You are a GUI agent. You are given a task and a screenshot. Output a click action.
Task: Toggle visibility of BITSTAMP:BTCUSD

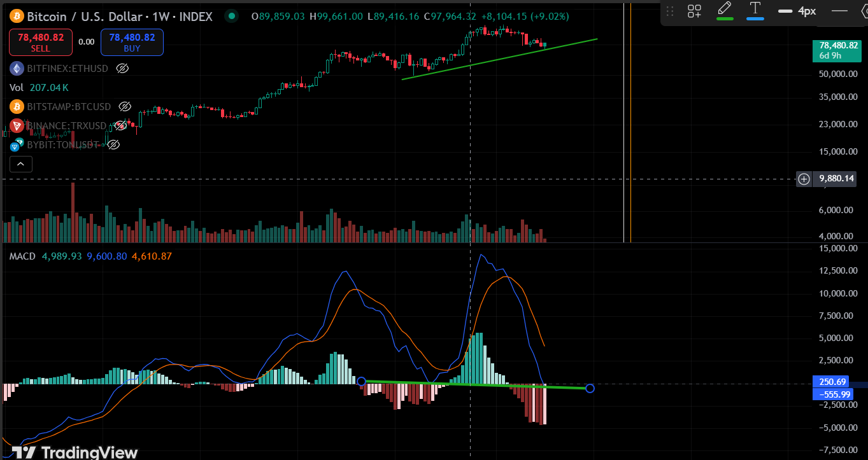click(x=125, y=106)
